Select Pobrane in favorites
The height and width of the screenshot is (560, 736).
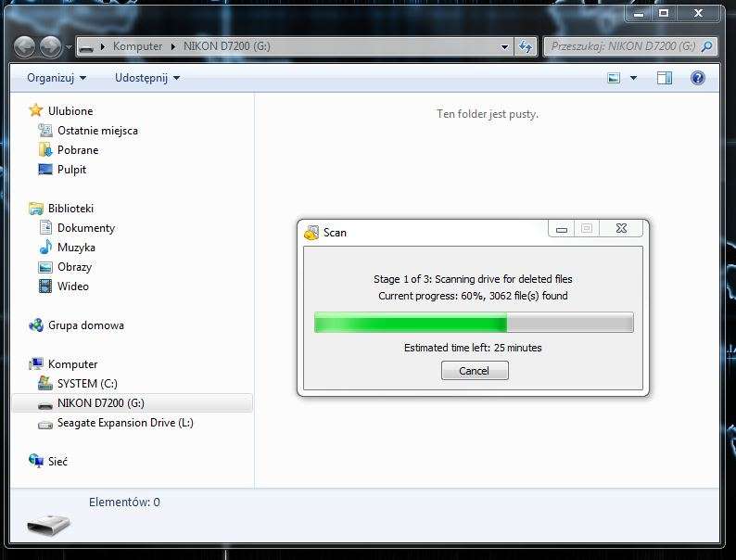(78, 150)
